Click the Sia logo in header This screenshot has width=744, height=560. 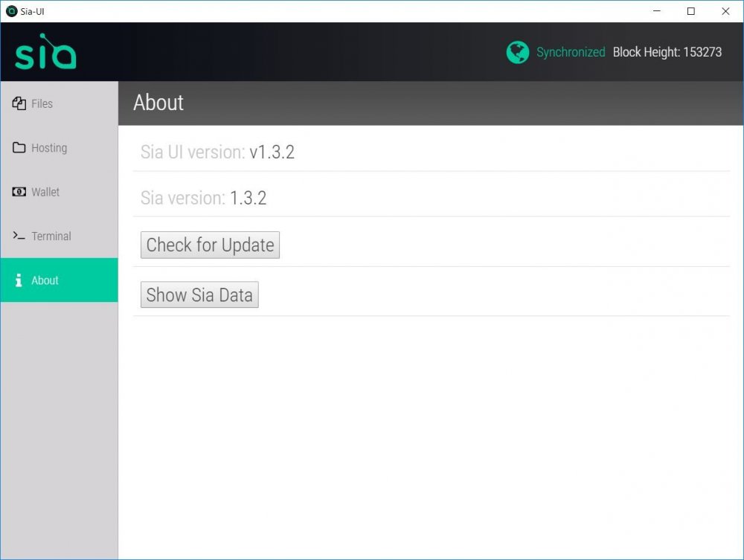coord(45,51)
